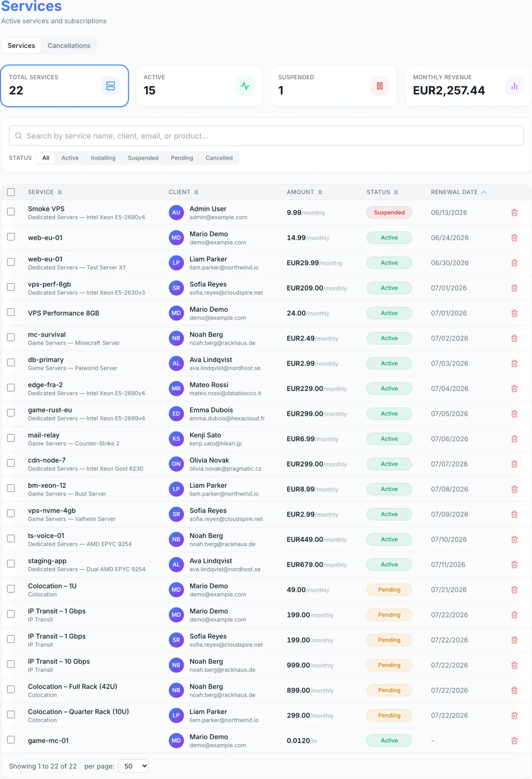
Task: Click trash icon in mail-relay row
Action: (x=514, y=439)
